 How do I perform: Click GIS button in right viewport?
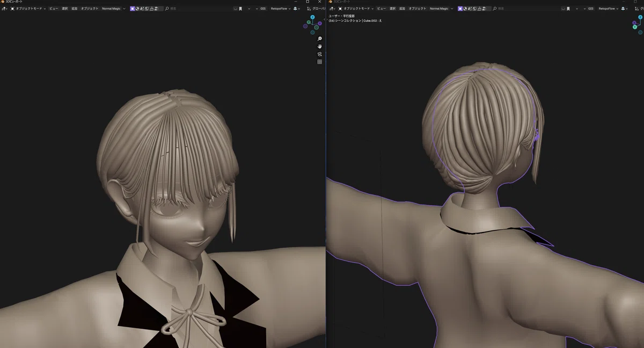(591, 9)
